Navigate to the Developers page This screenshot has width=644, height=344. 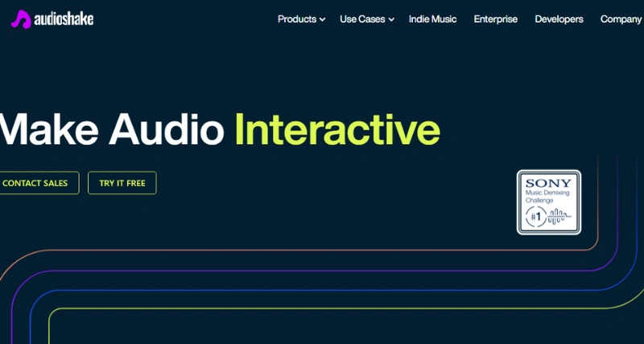click(559, 19)
